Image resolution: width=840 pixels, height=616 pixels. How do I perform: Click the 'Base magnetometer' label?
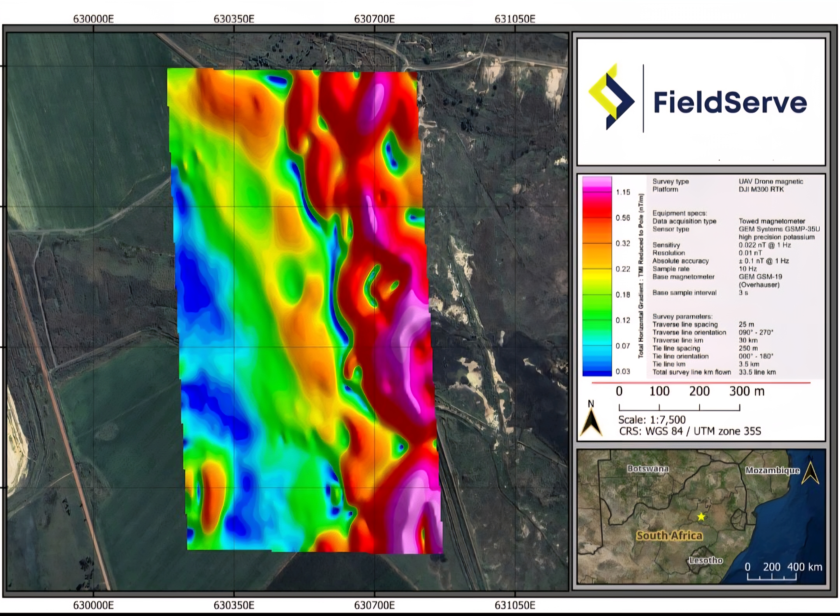point(683,277)
